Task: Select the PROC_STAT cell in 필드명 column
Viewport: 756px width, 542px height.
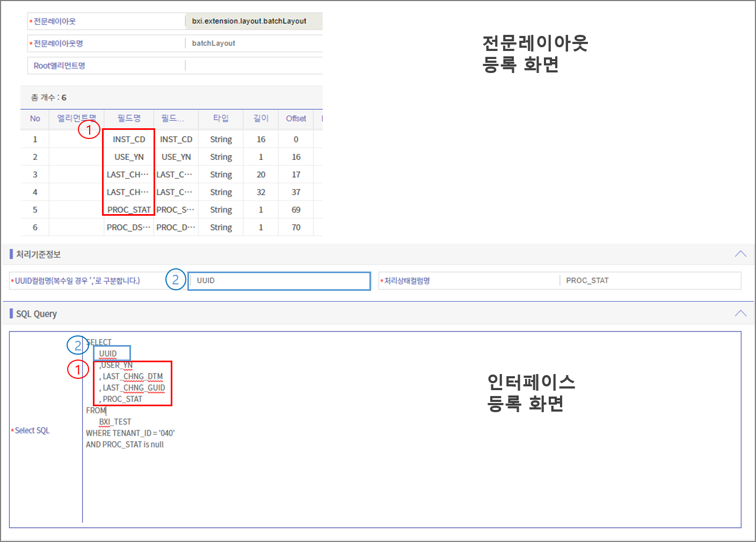Action: pos(129,210)
